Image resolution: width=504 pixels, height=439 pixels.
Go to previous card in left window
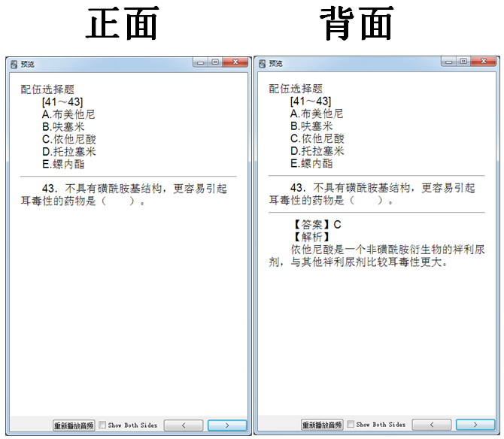[184, 425]
